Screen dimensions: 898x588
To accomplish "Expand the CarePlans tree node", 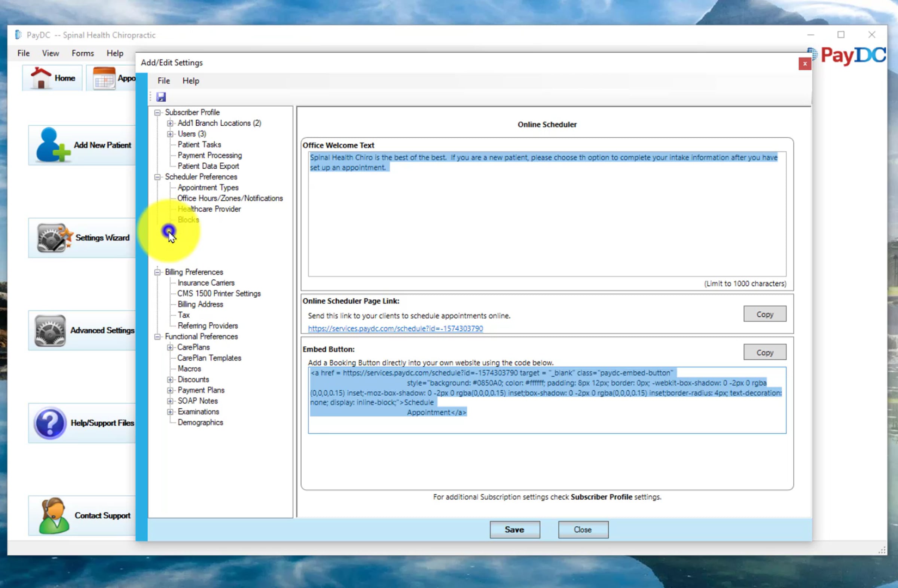I will pyautogui.click(x=170, y=347).
